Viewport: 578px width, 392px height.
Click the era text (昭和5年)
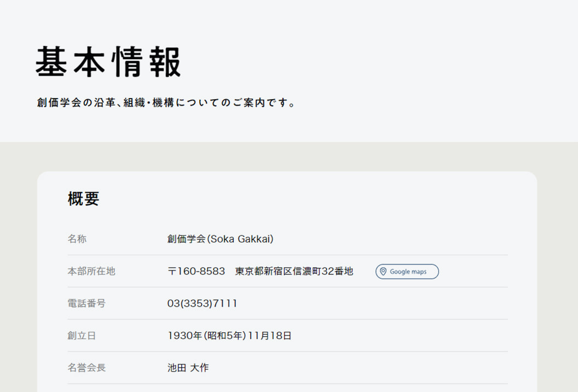point(225,336)
